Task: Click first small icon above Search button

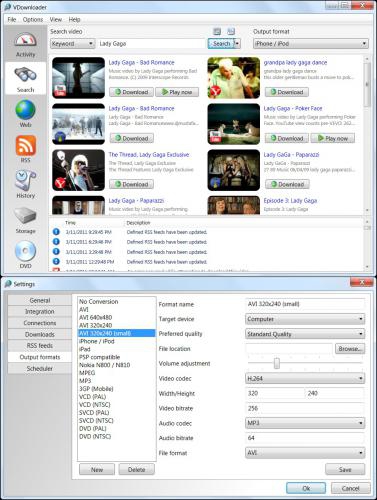Action: pyautogui.click(x=217, y=31)
